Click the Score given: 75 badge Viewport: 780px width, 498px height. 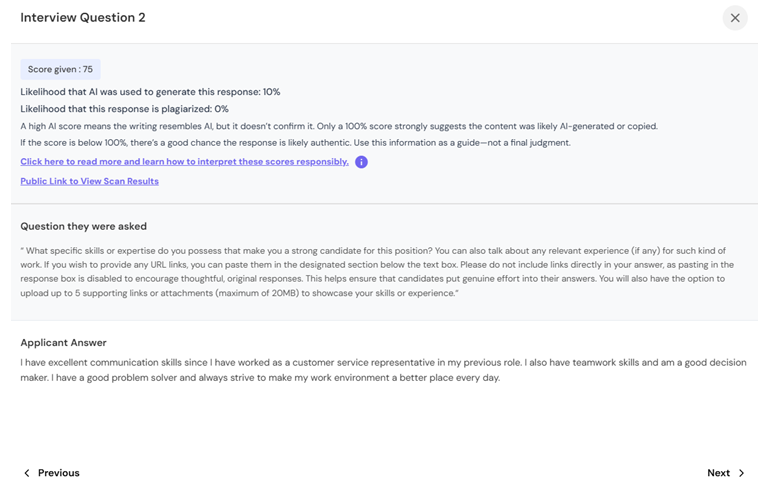[x=60, y=70]
